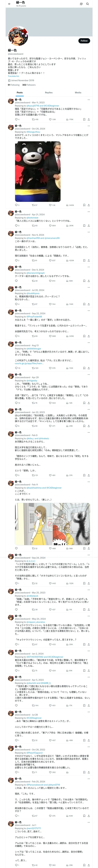Switch to the Media tab
The height and width of the screenshot is (868, 98).
pyautogui.click(x=78, y=92)
